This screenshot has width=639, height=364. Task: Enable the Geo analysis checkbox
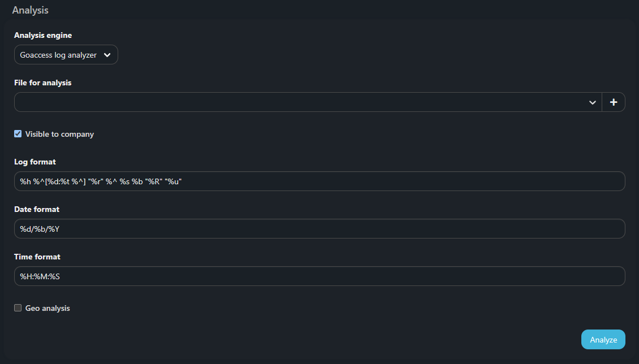[18, 308]
